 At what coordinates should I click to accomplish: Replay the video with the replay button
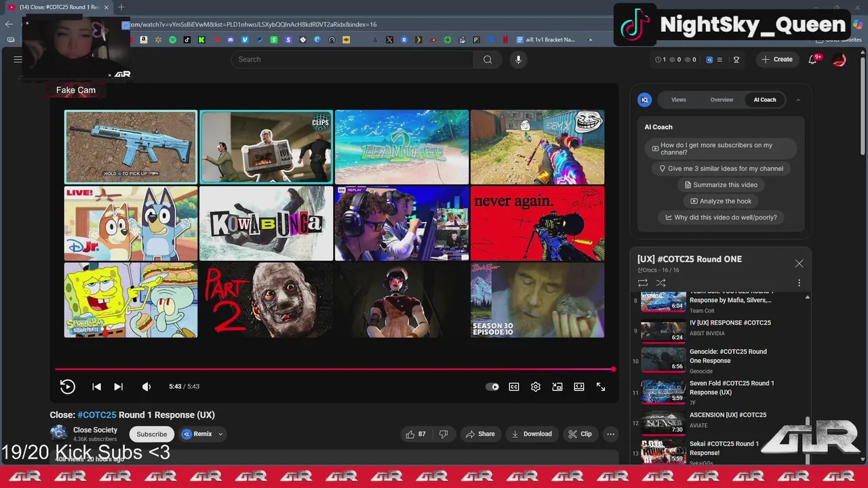67,386
